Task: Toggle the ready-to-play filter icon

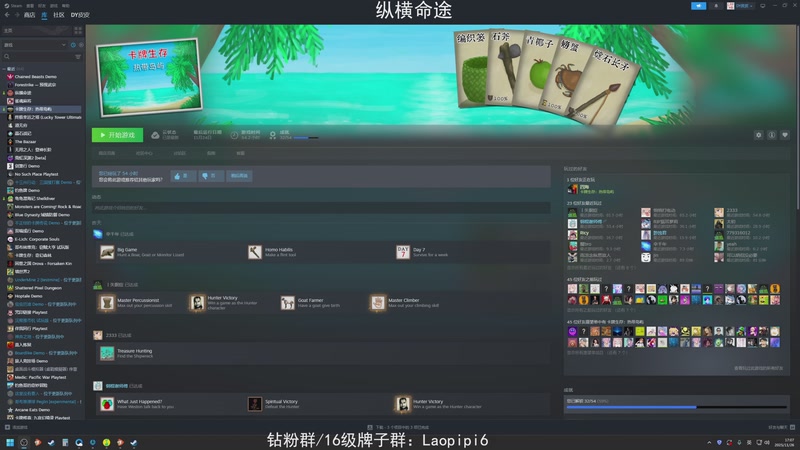Action: [x=81, y=45]
